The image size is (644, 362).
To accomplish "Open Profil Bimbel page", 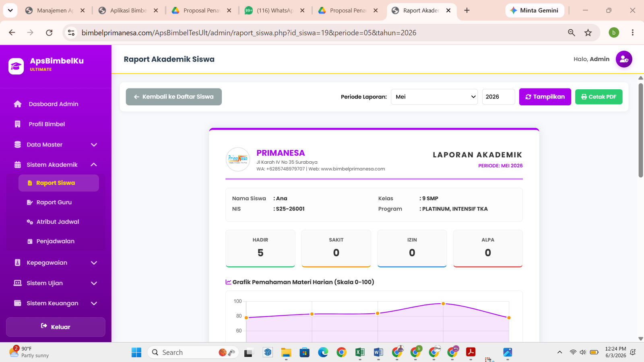I will coord(47,124).
